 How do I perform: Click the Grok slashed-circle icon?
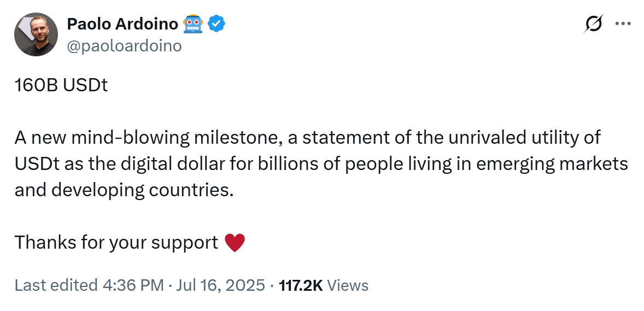[x=593, y=24]
